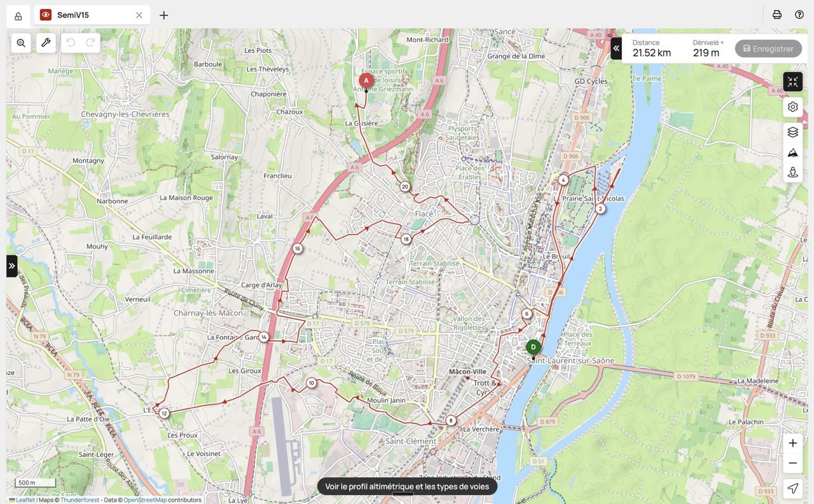Viewport: 814px width, 504px height.
Task: Toggle the lock icon beside tabs
Action: [x=18, y=16]
